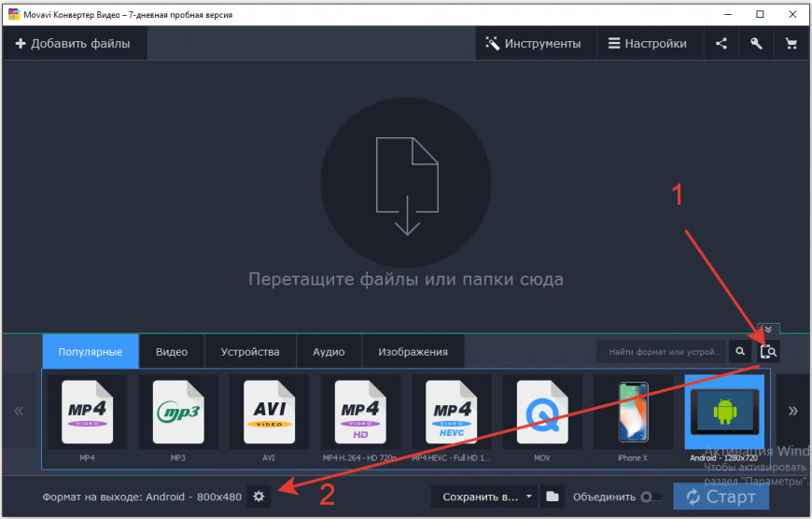Click the detect device icon
This screenshot has height=519, width=812.
click(768, 352)
